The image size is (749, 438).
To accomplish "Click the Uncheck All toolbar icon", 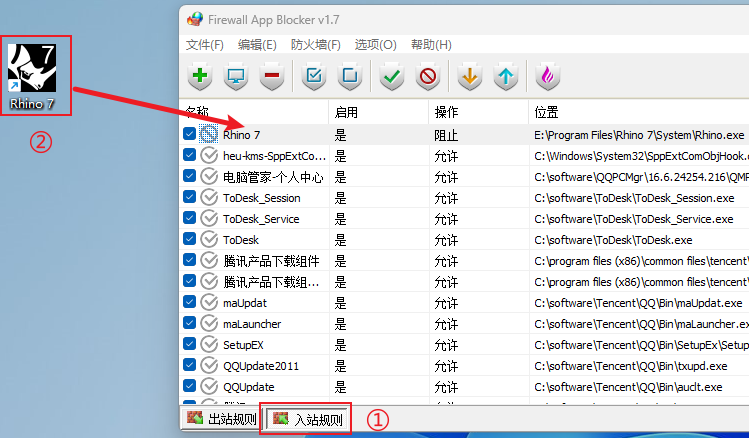I will coord(350,76).
